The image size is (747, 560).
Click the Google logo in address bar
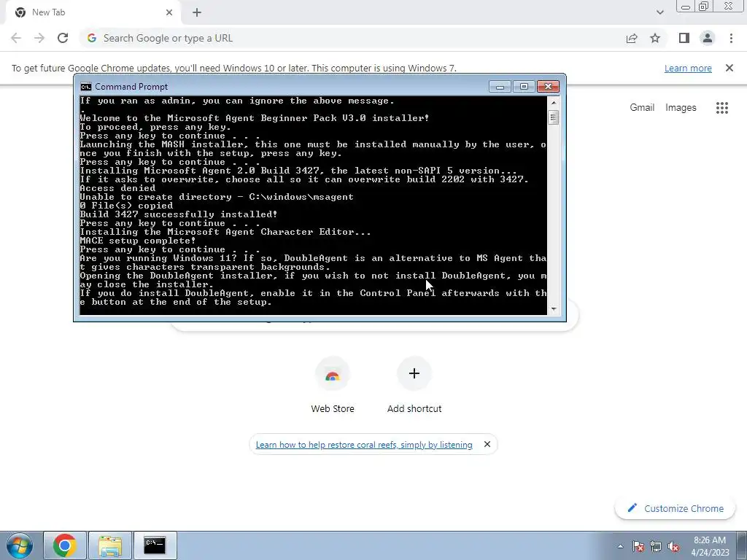(92, 38)
